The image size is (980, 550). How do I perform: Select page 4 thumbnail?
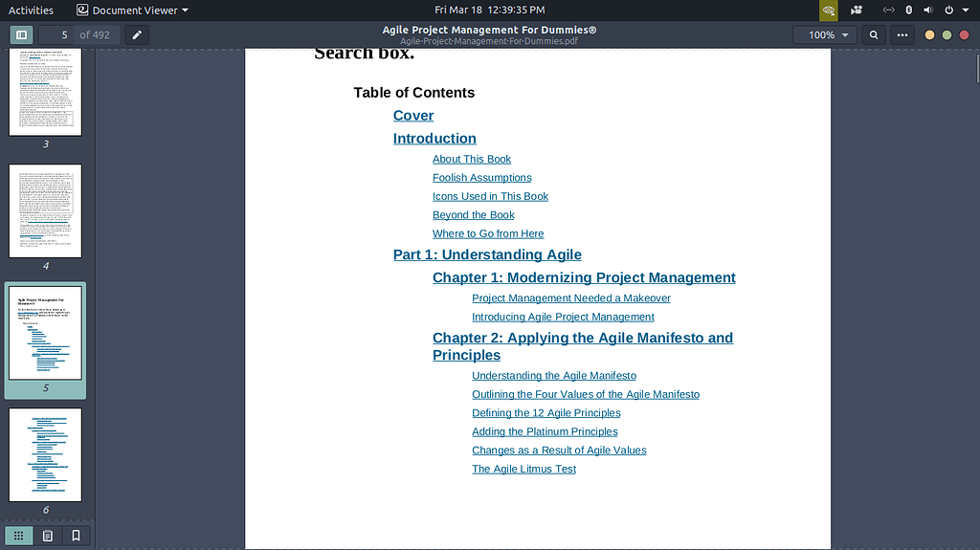click(x=45, y=210)
